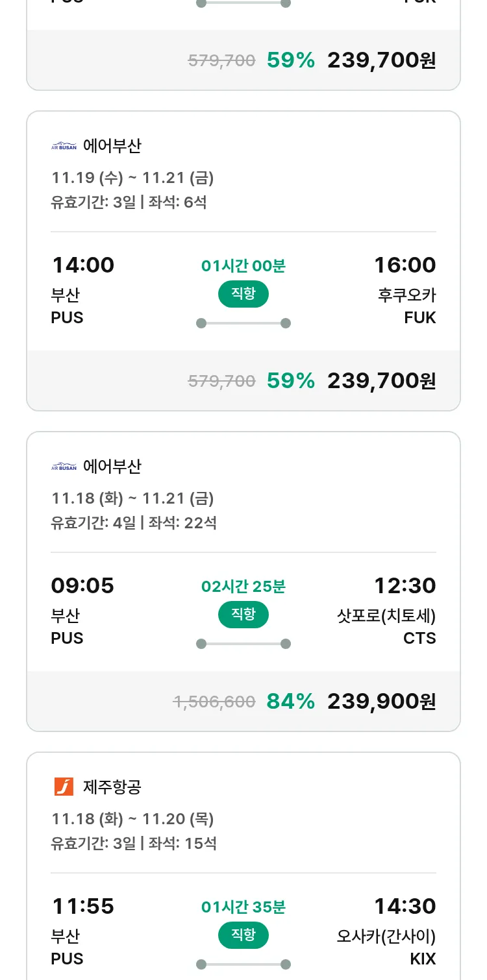Tap the 유효기간: 4일 | 좌석: 22석 info line
The height and width of the screenshot is (980, 487).
[134, 522]
